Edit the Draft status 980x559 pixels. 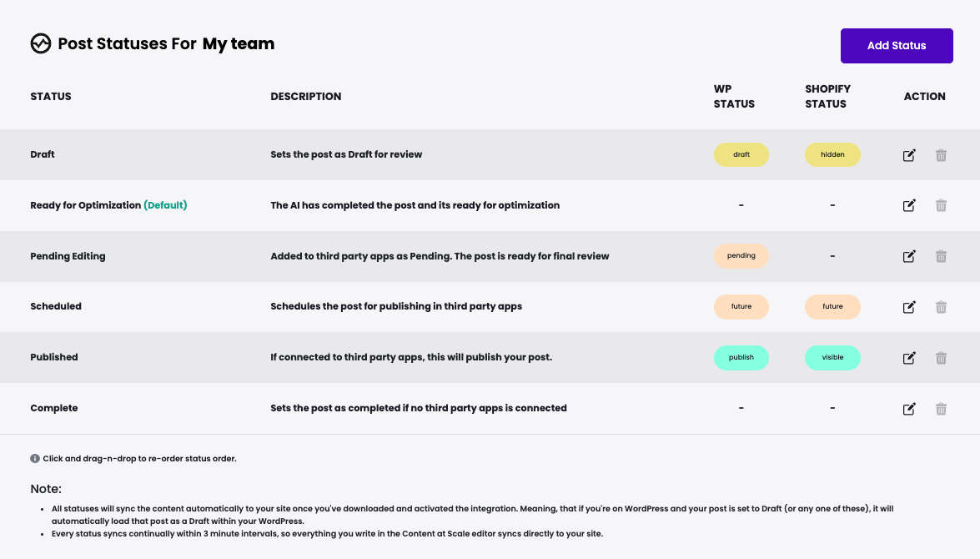pyautogui.click(x=909, y=155)
